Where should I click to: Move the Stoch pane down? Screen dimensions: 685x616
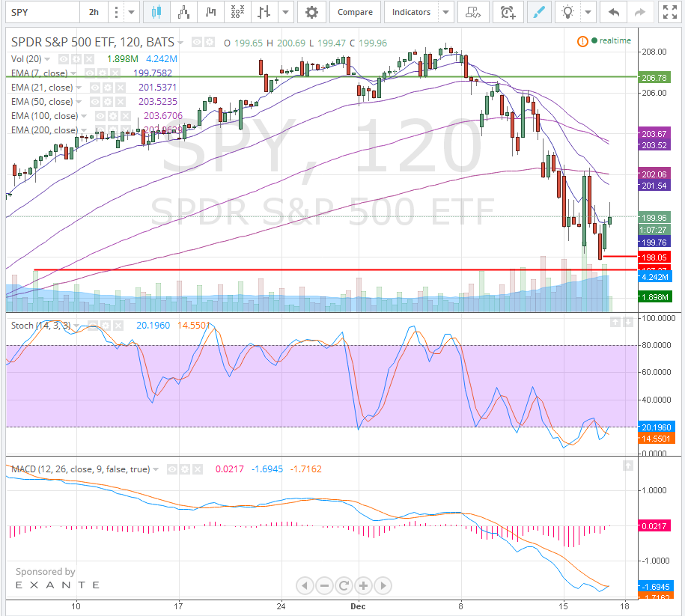(x=628, y=323)
